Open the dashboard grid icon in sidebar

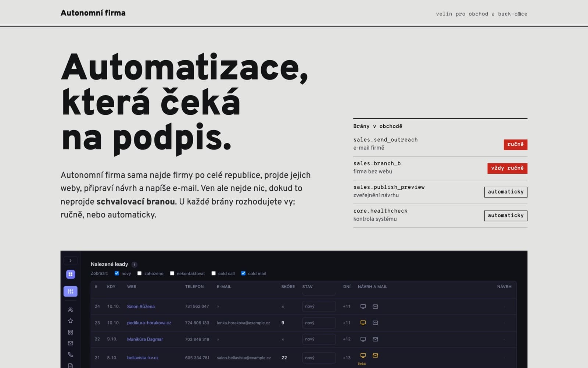(71, 274)
